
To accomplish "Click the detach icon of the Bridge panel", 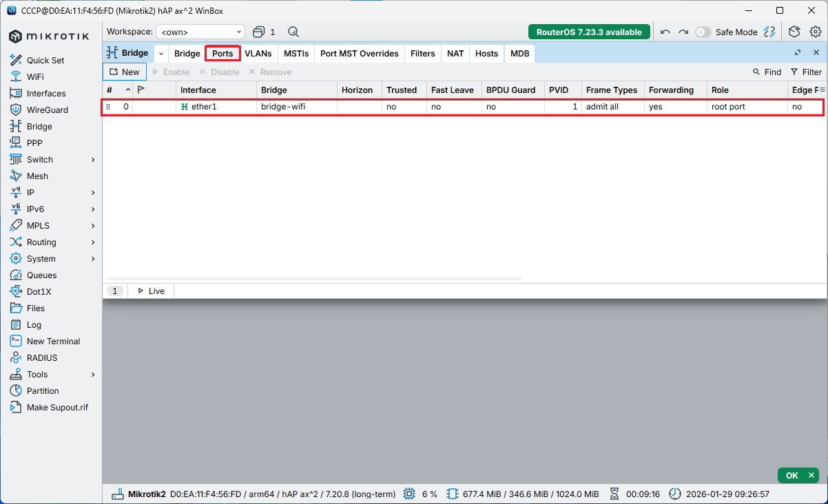I will point(798,53).
